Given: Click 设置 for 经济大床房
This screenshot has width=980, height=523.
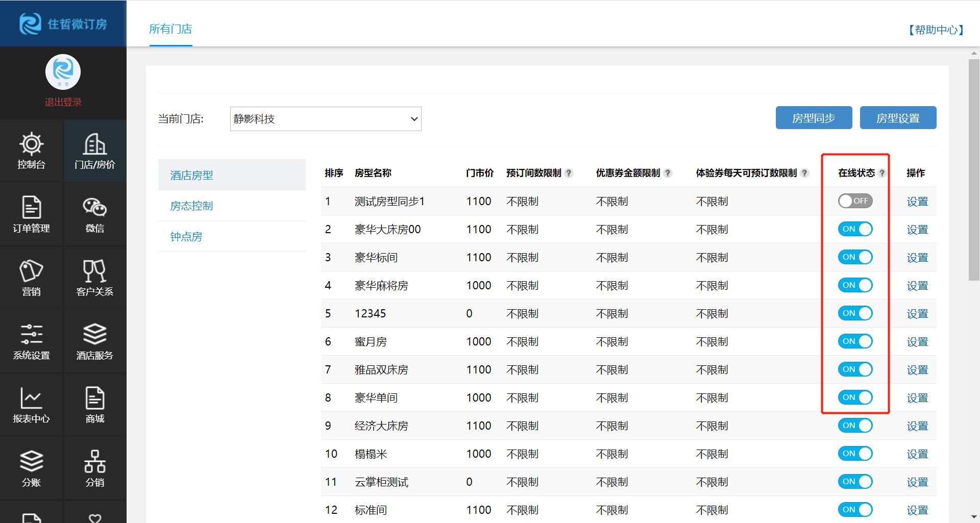Looking at the screenshot, I should point(917,426).
